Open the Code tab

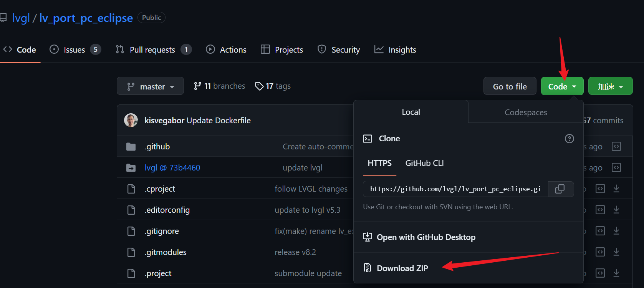pyautogui.click(x=20, y=50)
